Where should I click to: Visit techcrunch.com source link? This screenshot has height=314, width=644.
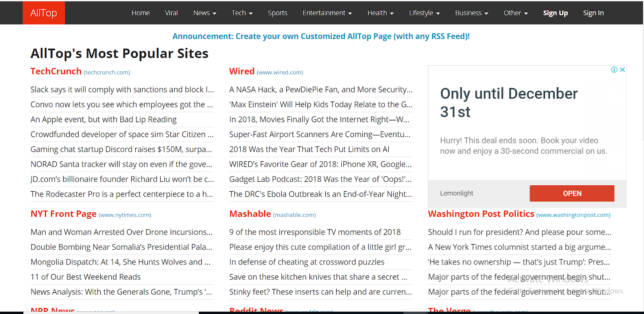pyautogui.click(x=107, y=72)
